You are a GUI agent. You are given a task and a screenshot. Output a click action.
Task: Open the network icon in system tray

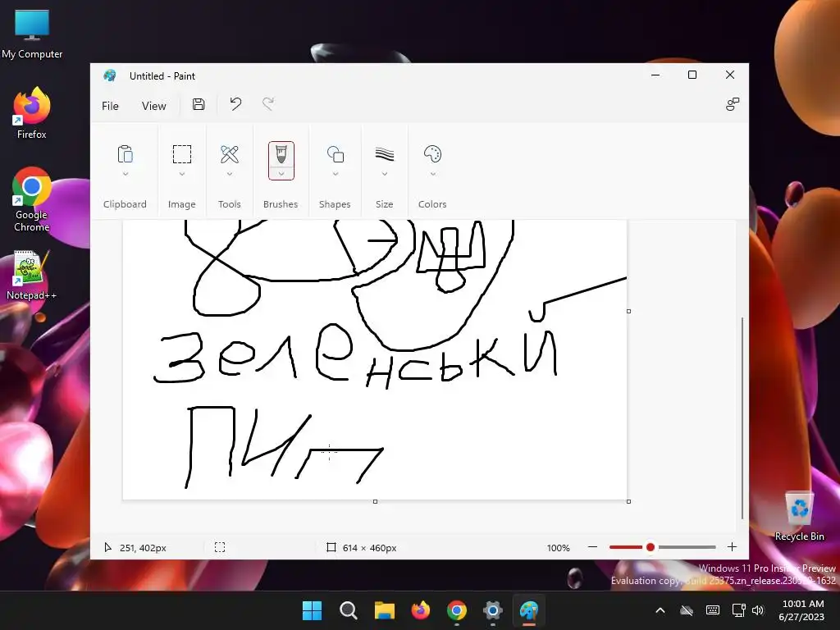[x=739, y=610]
